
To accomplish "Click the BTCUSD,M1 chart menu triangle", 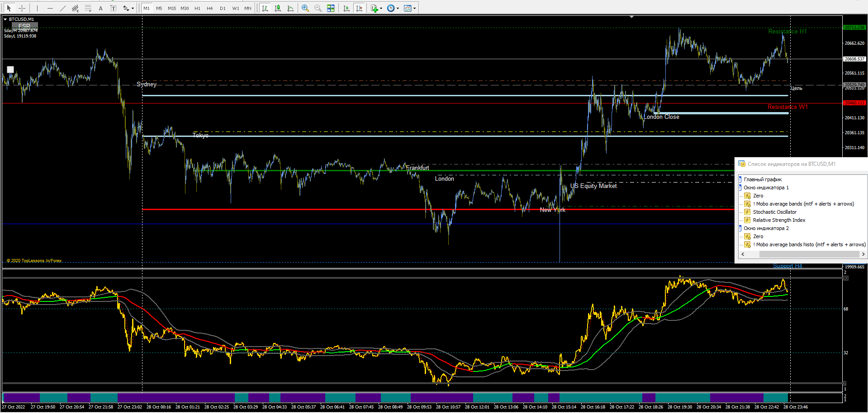I will [5, 19].
